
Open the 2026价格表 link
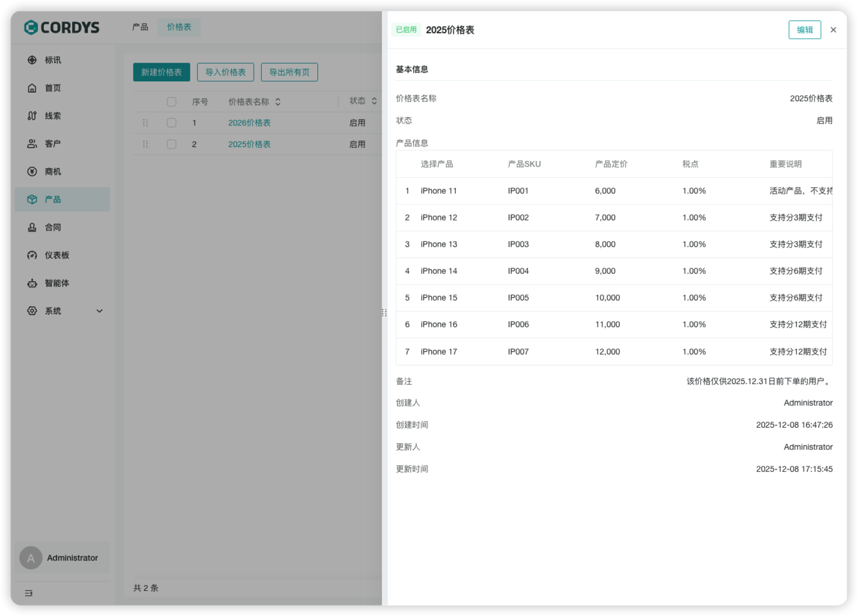[x=249, y=123]
